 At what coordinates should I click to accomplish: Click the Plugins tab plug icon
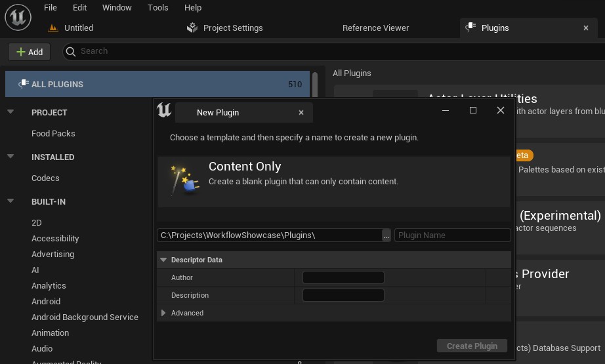(x=470, y=28)
